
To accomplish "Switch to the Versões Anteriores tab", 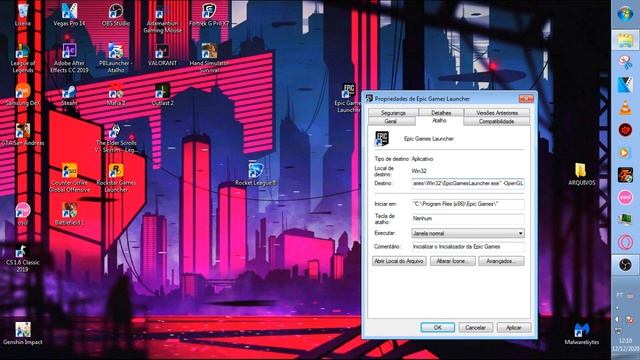I will pyautogui.click(x=497, y=112).
